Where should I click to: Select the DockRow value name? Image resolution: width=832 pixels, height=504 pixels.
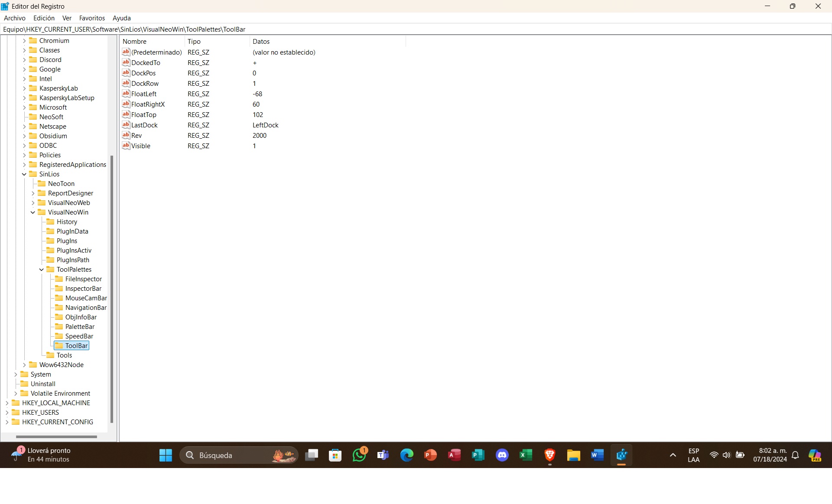click(x=145, y=84)
